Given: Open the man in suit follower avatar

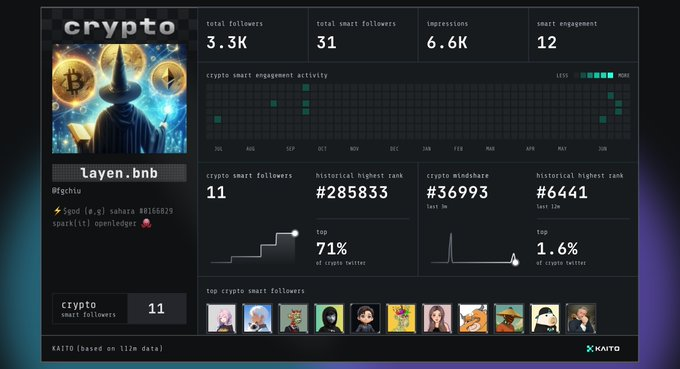Looking at the screenshot, I should [x=581, y=318].
